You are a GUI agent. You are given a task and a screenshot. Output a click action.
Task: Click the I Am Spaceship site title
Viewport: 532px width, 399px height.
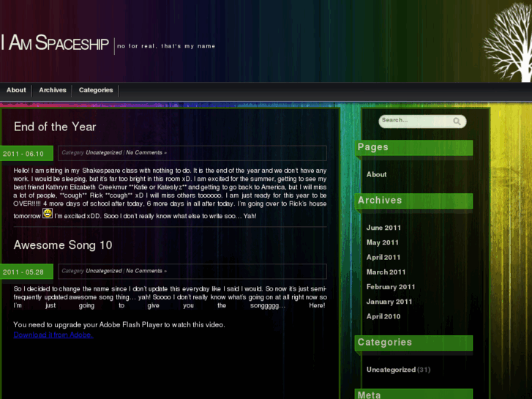click(54, 42)
